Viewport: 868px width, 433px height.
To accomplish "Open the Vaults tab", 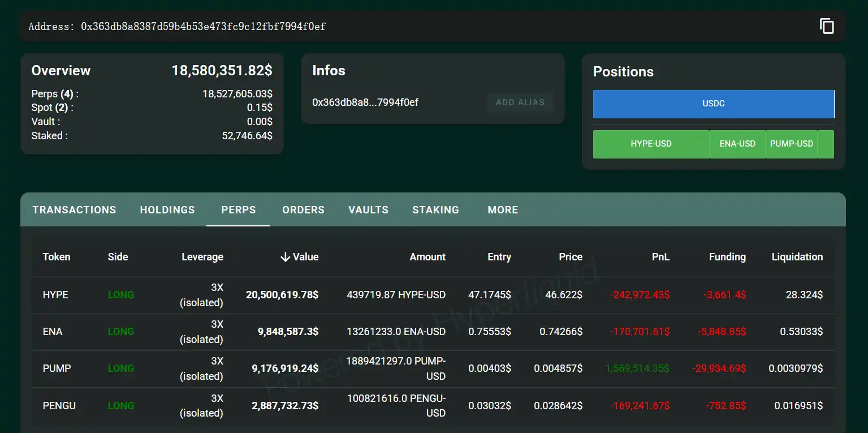I will click(368, 210).
